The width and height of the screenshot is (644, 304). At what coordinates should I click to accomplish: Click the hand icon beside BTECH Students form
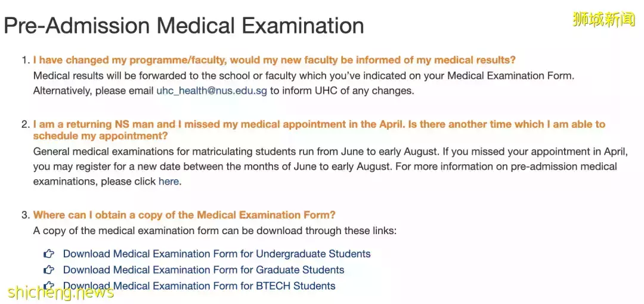coord(49,285)
